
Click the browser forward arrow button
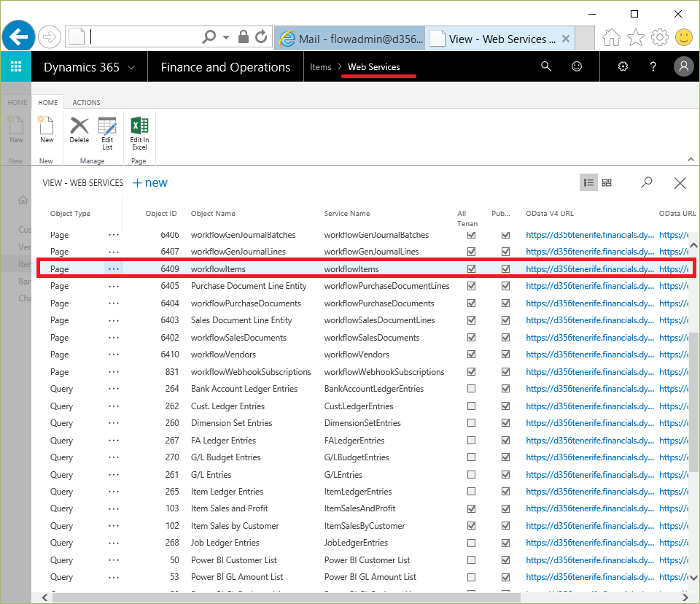[x=49, y=36]
